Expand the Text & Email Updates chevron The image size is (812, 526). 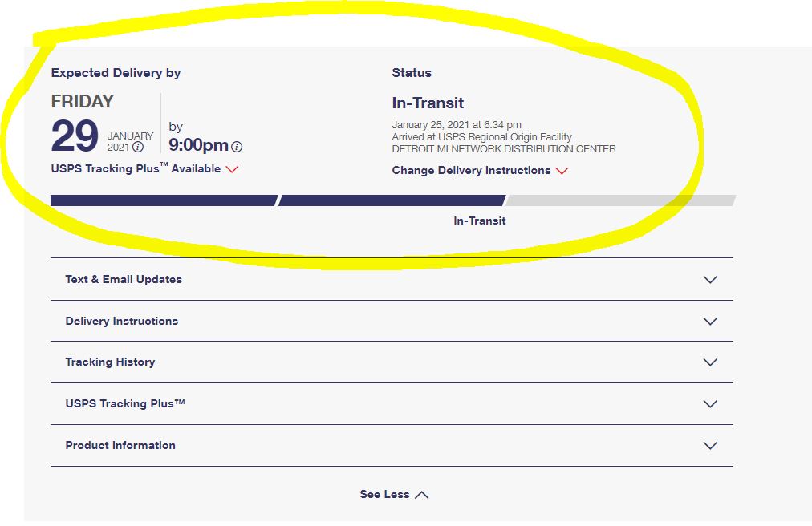(x=709, y=280)
